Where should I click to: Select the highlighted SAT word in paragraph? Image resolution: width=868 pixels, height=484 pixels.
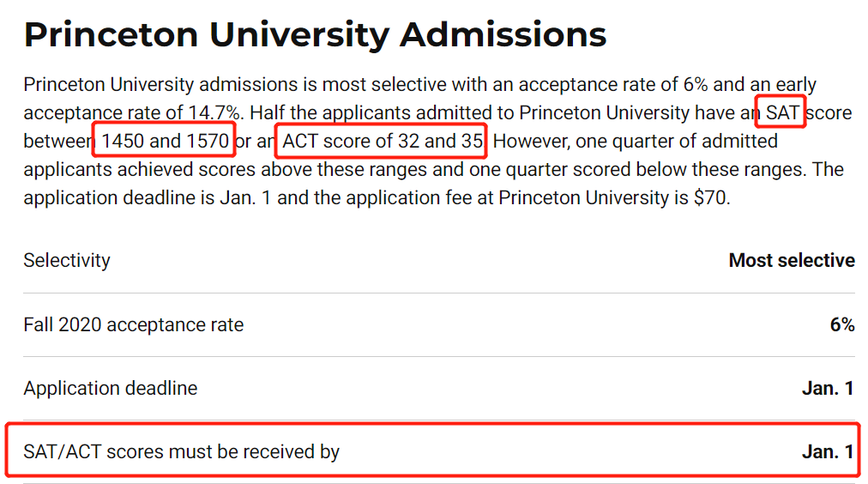tap(781, 112)
